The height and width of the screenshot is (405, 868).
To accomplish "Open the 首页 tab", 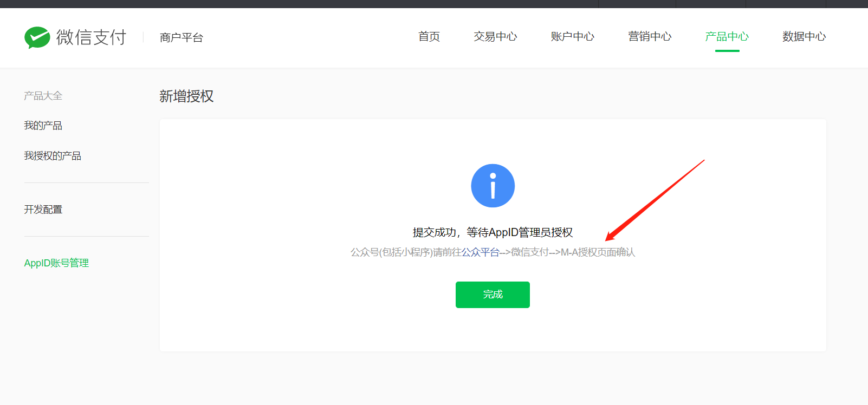I will [x=429, y=36].
